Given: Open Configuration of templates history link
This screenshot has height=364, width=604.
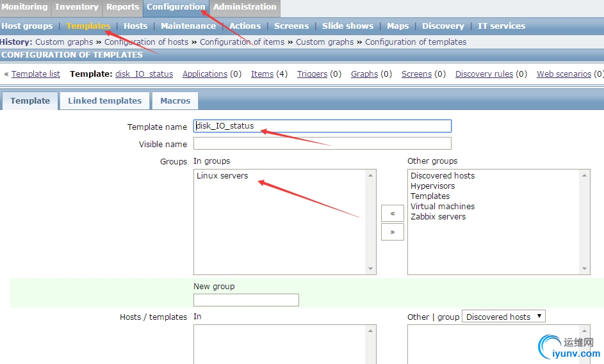Looking at the screenshot, I should pos(416,42).
